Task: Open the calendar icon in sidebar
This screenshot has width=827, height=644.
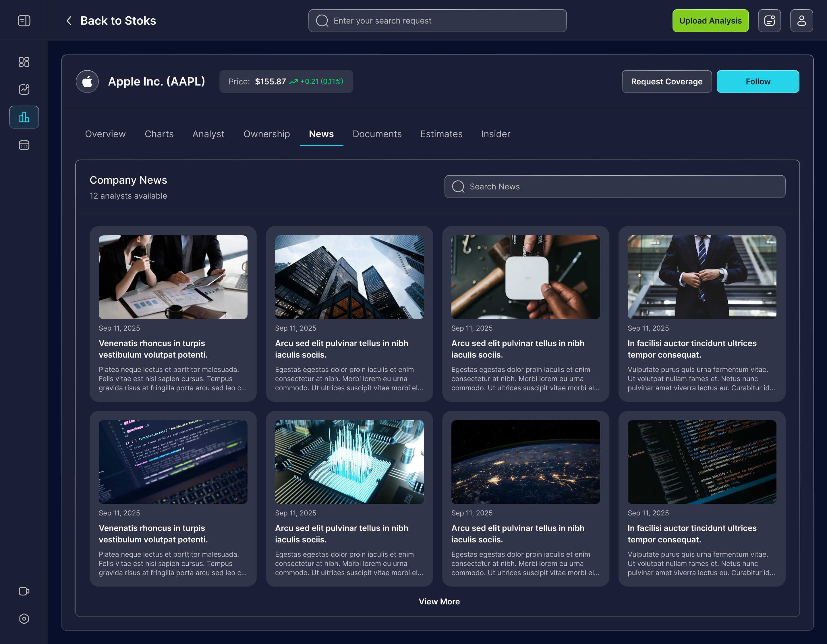Action: tap(24, 145)
